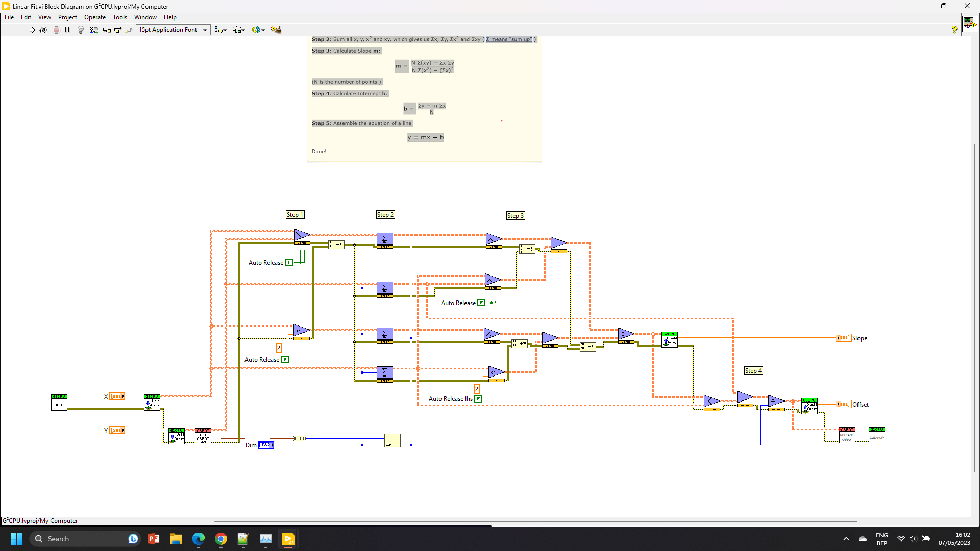Toggle the Auto Release lhs boolean constant
Screen dimensions: 980x551
[x=478, y=399]
